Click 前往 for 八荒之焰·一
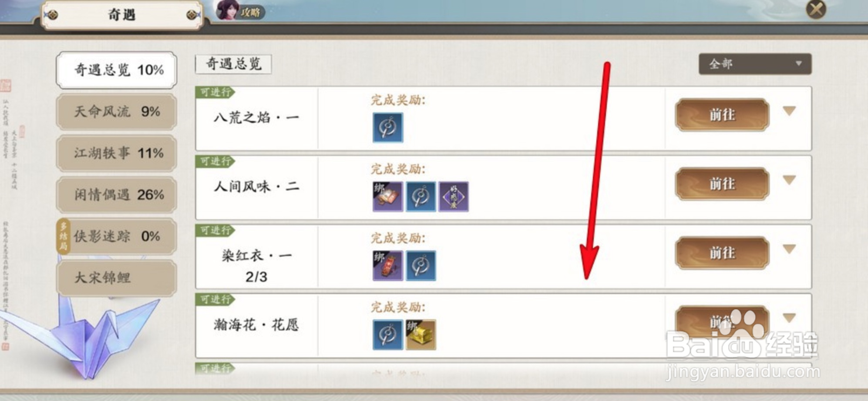 coord(722,115)
